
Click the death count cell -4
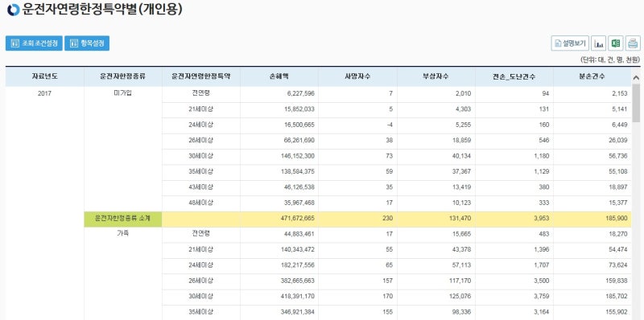(390, 125)
